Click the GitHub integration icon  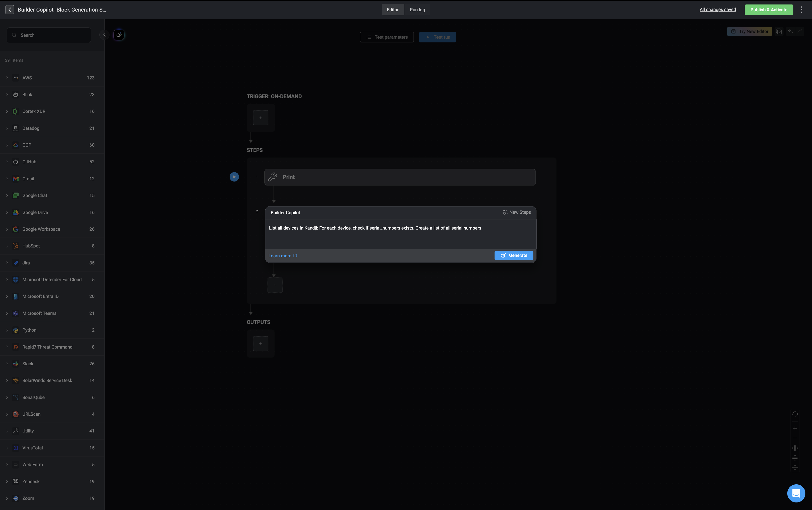tap(16, 162)
